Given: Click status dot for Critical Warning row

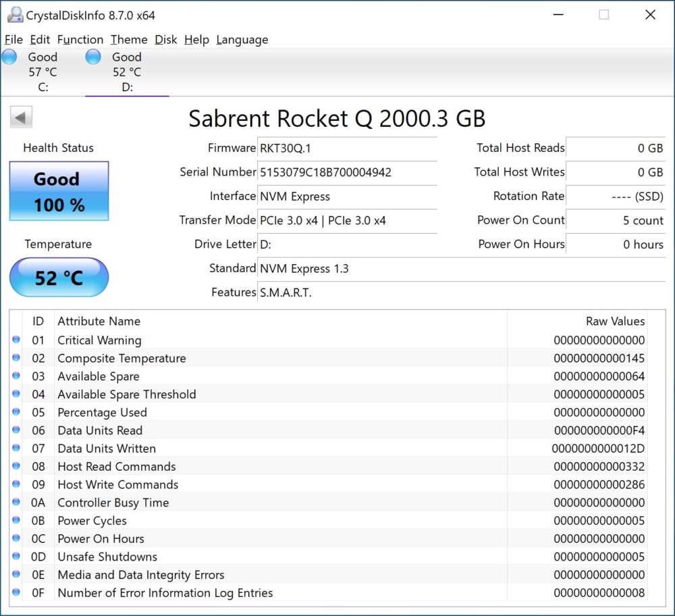Looking at the screenshot, I should (x=16, y=340).
